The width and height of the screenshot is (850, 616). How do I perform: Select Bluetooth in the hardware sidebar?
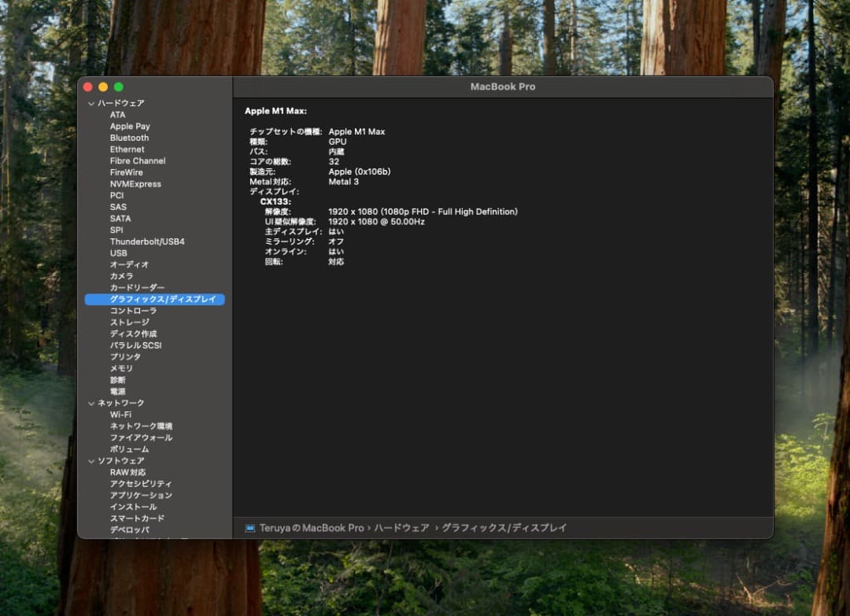(x=128, y=137)
